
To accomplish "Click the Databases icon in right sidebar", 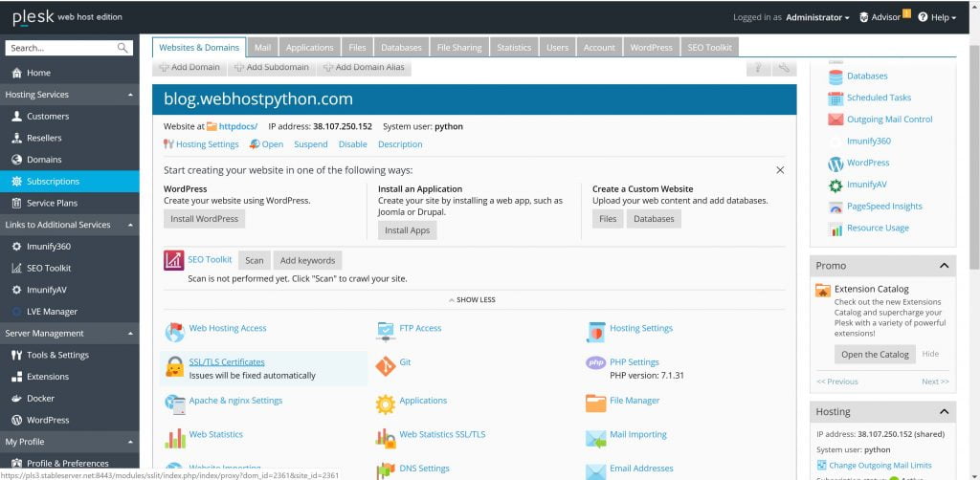I will pos(835,76).
